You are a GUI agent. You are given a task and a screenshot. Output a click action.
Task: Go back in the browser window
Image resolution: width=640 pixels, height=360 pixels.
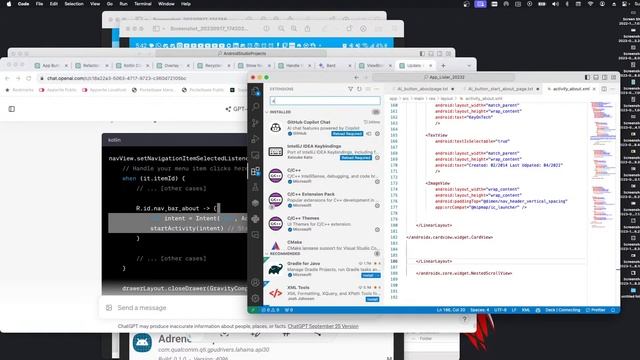[7, 78]
